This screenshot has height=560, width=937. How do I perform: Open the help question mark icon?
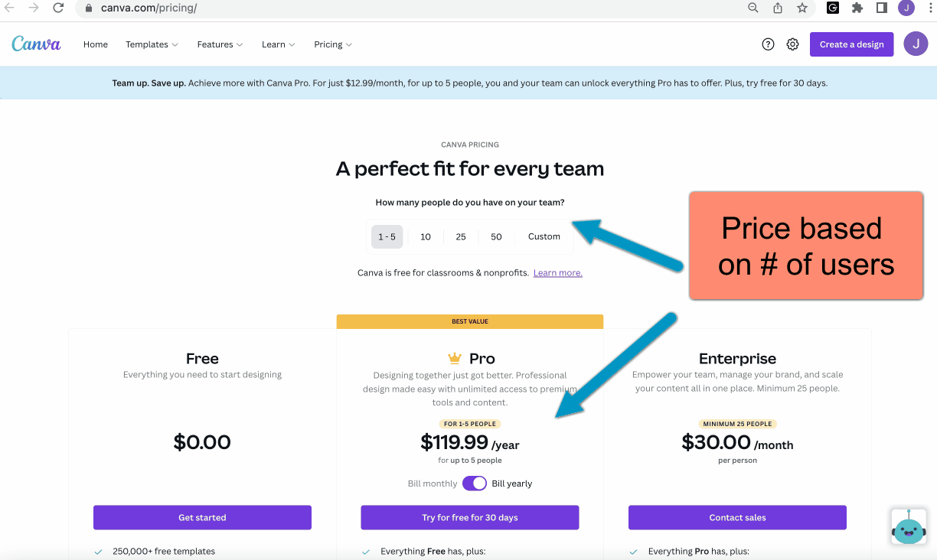768,44
